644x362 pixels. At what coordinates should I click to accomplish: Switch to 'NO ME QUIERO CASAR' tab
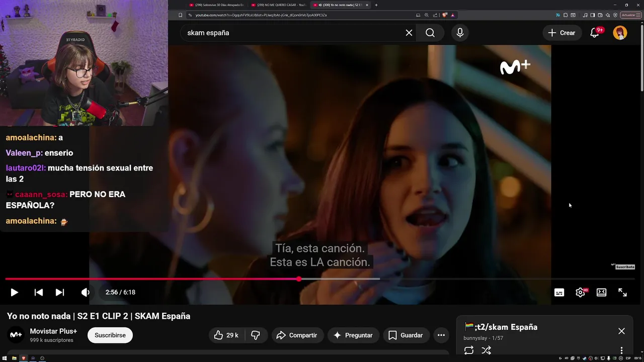coord(279,5)
